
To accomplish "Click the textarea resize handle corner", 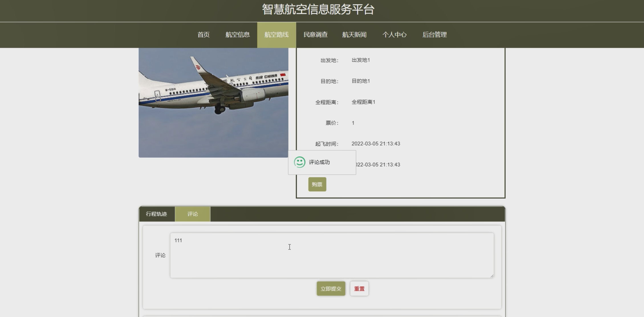I will coord(492,276).
